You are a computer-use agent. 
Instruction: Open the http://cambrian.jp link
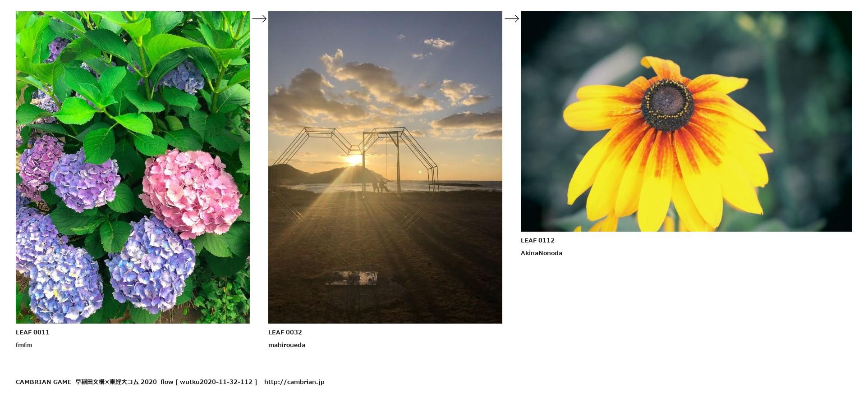pyautogui.click(x=294, y=382)
